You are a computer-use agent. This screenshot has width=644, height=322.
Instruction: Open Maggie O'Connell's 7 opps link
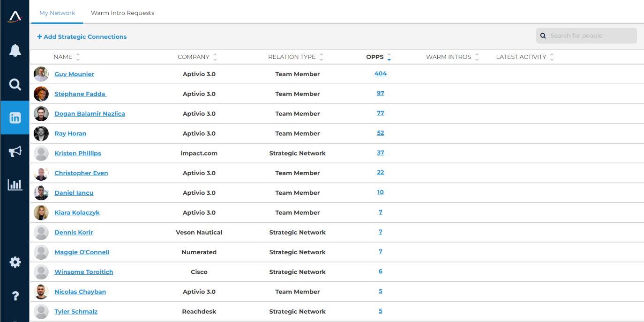point(381,251)
